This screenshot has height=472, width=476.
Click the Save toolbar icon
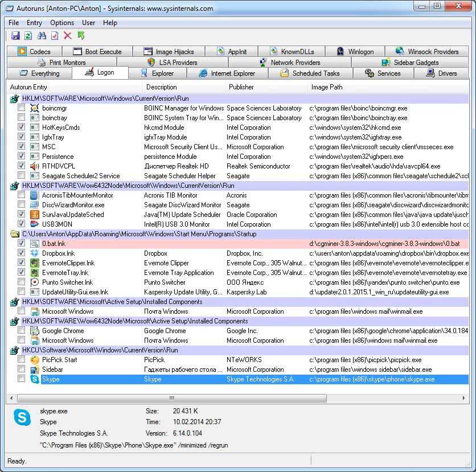15,36
